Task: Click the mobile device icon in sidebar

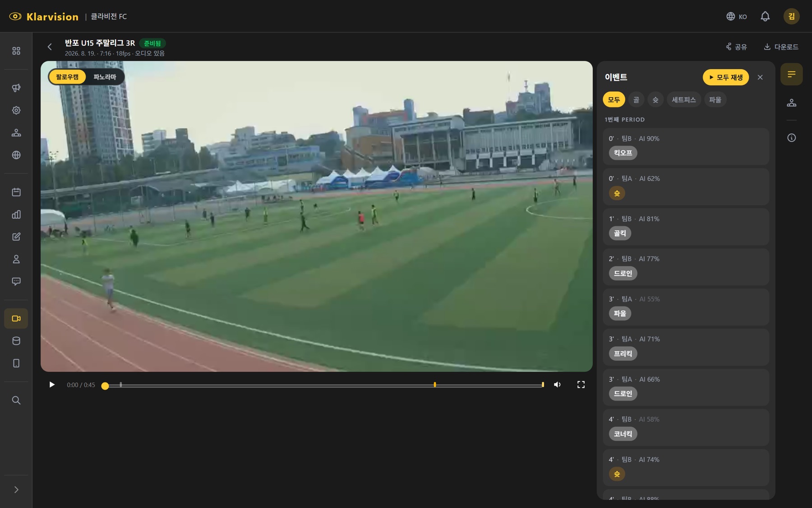Action: tap(16, 363)
